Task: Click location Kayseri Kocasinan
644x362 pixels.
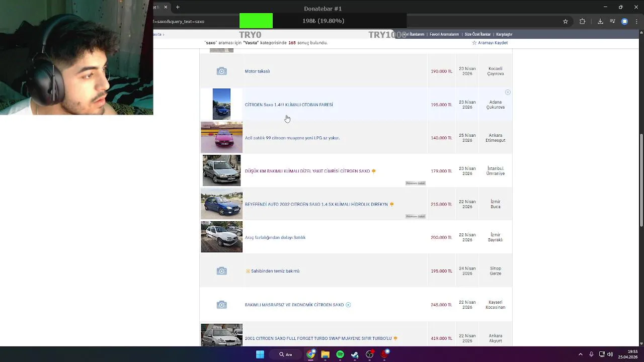Action: pyautogui.click(x=496, y=305)
